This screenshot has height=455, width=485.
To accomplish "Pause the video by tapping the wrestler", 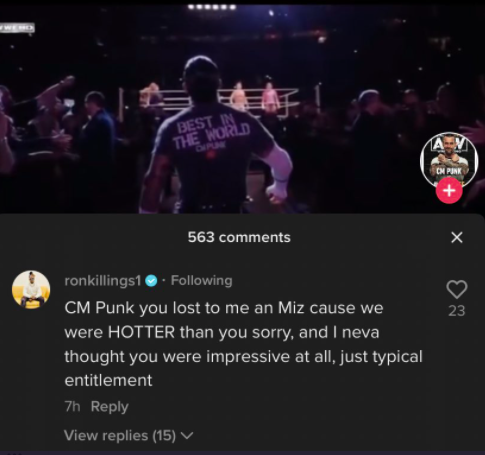I will pyautogui.click(x=213, y=135).
